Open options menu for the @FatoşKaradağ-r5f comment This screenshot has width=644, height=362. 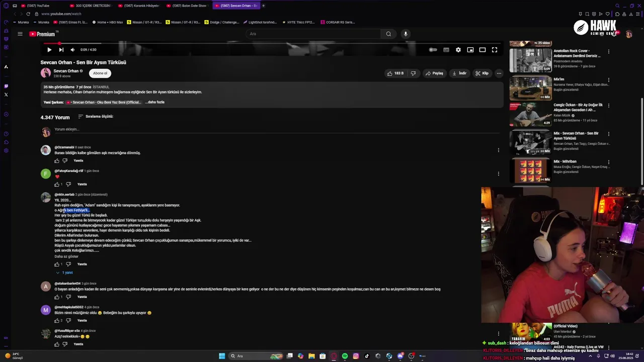click(498, 173)
